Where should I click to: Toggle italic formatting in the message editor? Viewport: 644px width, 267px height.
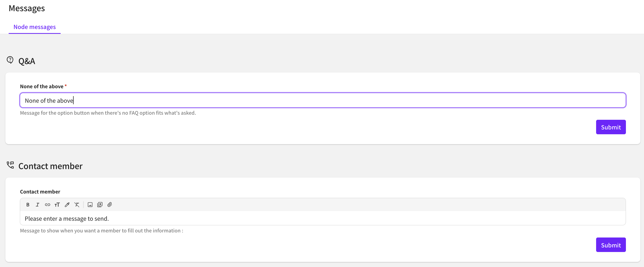[x=37, y=205]
